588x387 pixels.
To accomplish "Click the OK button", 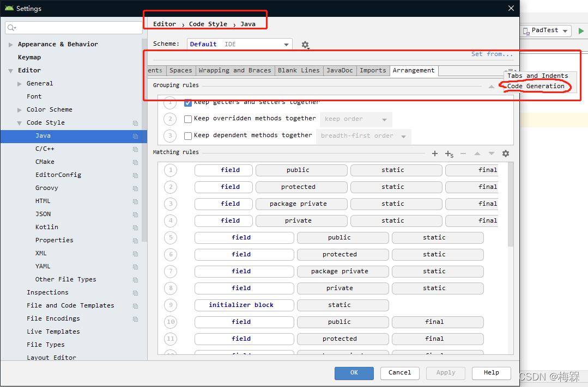I will click(354, 373).
